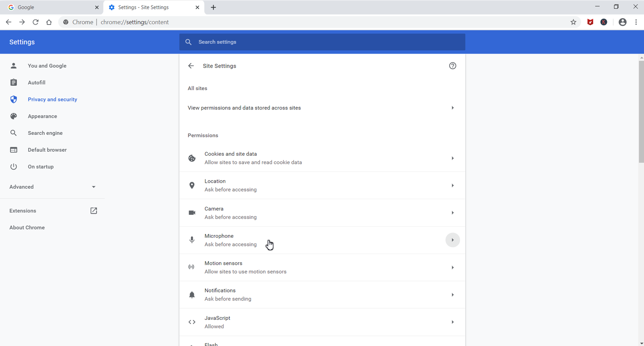Screen dimensions: 644x346
Task: Click the Notifications bell icon
Action: click(x=192, y=295)
